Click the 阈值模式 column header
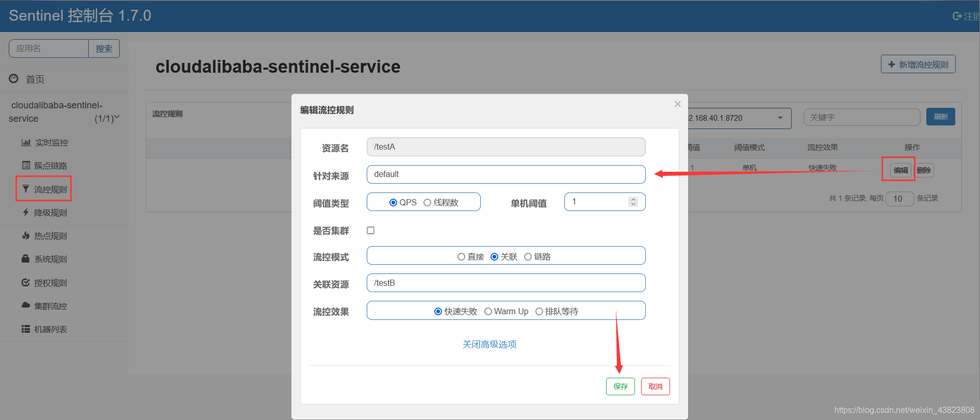980x420 pixels. (749, 148)
